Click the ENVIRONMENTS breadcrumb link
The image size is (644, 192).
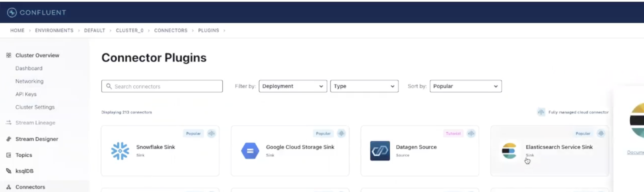click(54, 30)
